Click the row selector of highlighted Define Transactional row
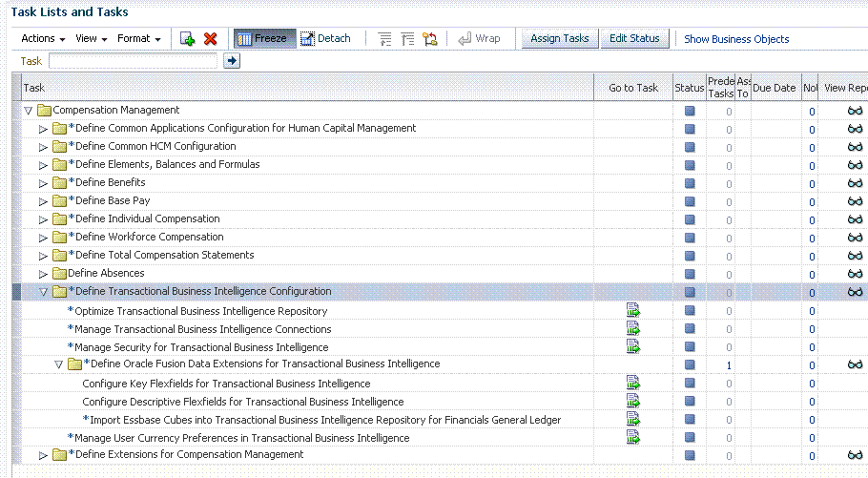The height and width of the screenshot is (478, 868). pos(16,291)
